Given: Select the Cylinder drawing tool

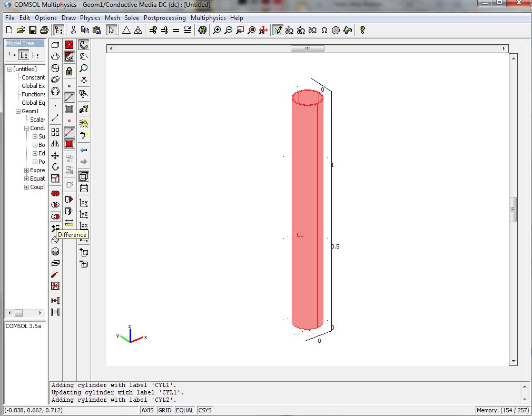Looking at the screenshot, I should [55, 68].
